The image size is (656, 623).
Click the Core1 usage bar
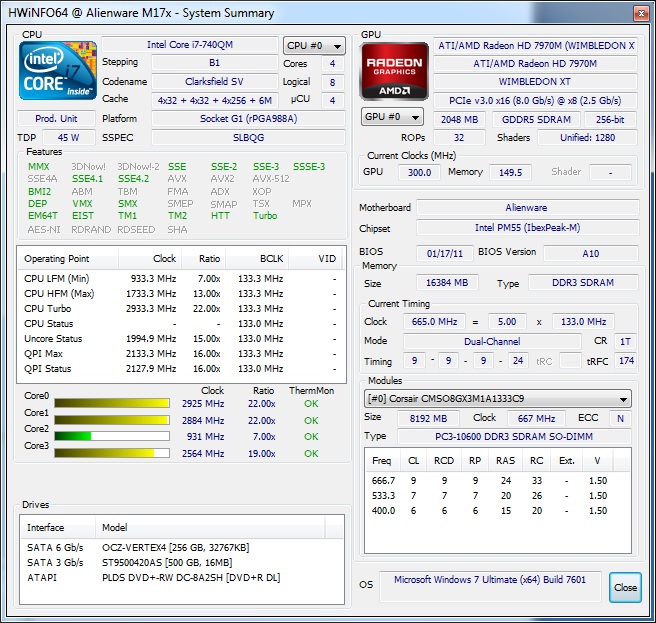coord(112,420)
